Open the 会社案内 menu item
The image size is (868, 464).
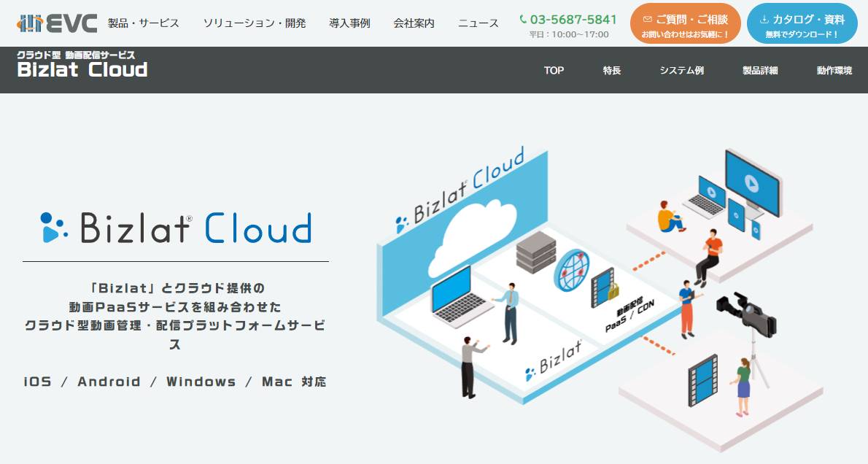click(x=414, y=23)
